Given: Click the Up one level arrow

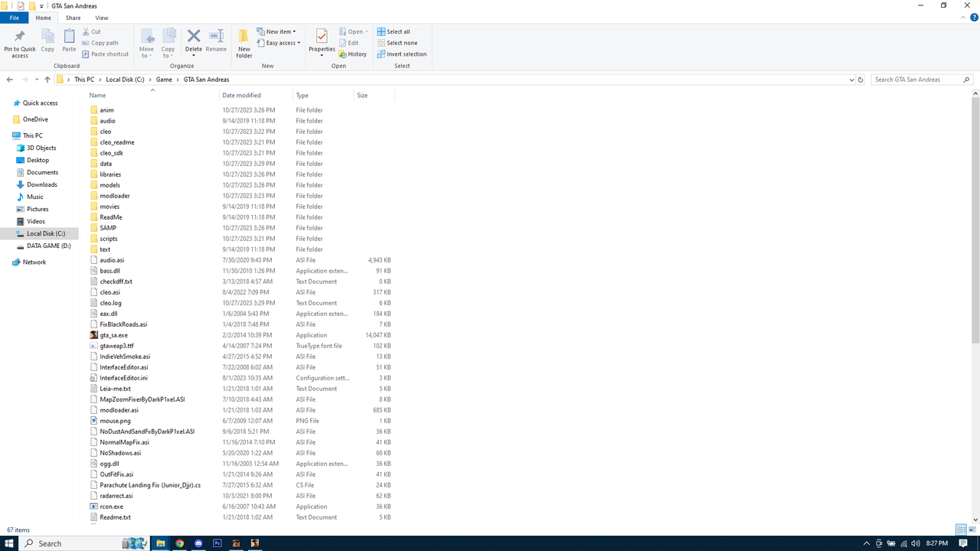Looking at the screenshot, I should 47,80.
